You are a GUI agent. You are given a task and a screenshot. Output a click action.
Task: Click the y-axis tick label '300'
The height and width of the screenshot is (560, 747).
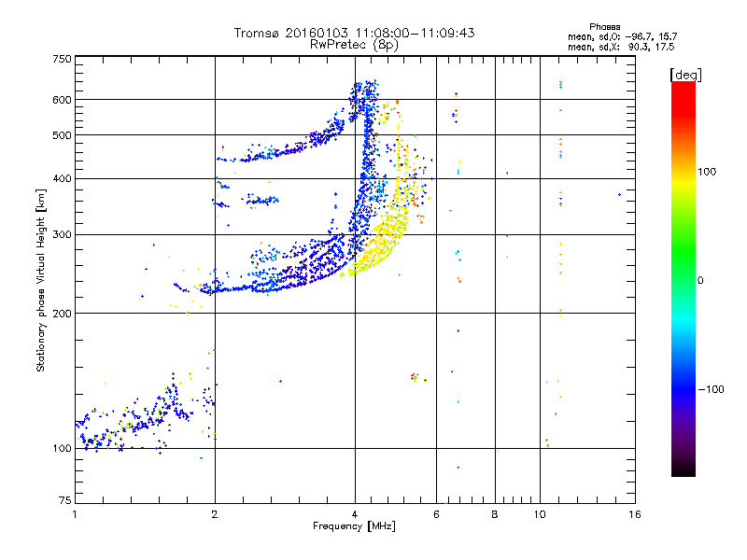tap(62, 234)
